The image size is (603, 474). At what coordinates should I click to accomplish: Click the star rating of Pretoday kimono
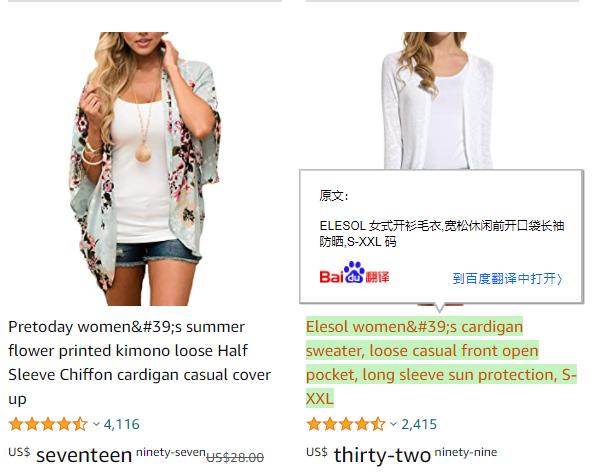coord(48,424)
